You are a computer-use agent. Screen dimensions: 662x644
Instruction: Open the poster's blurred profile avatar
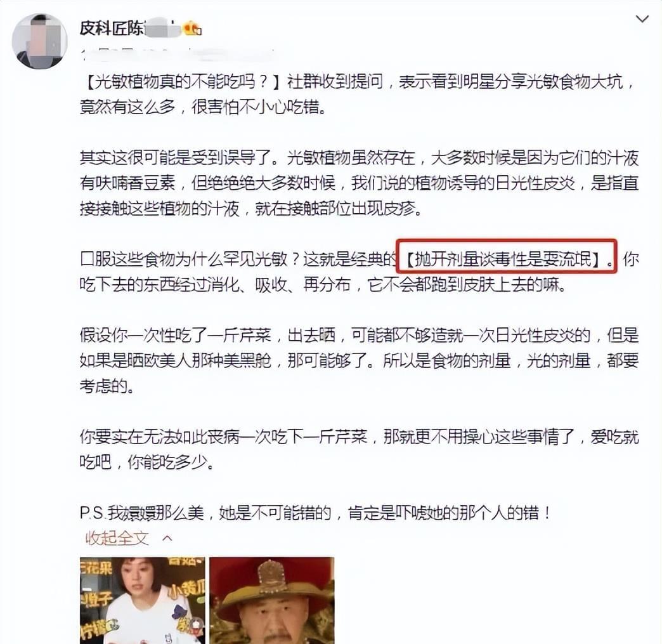tap(40, 41)
